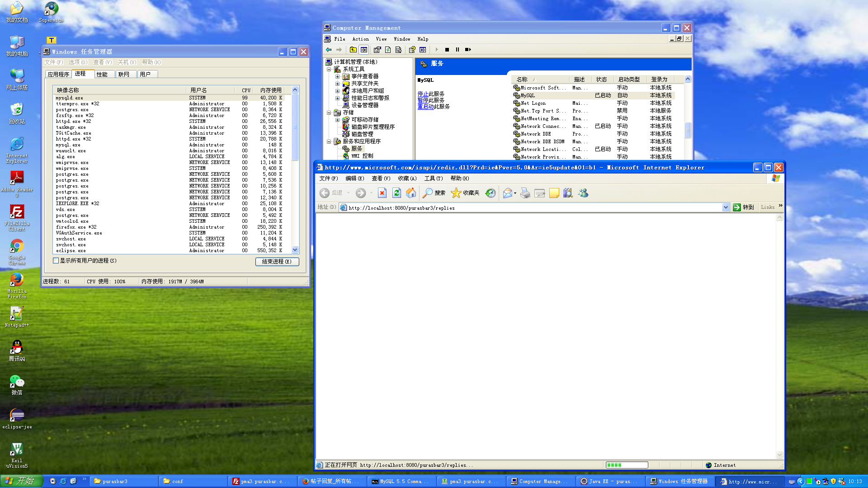Screen dimensions: 868x488
Task: Toggle 显示所有用户的进程 checkbox
Action: 56,261
